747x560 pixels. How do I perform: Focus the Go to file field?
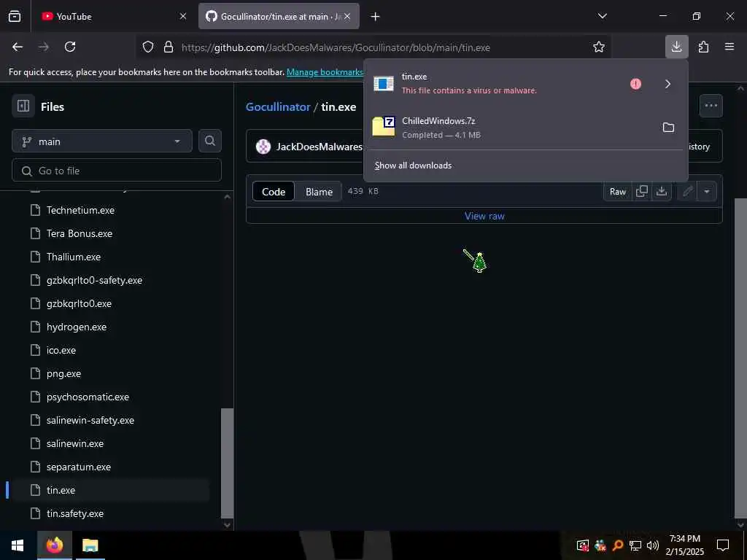click(117, 171)
